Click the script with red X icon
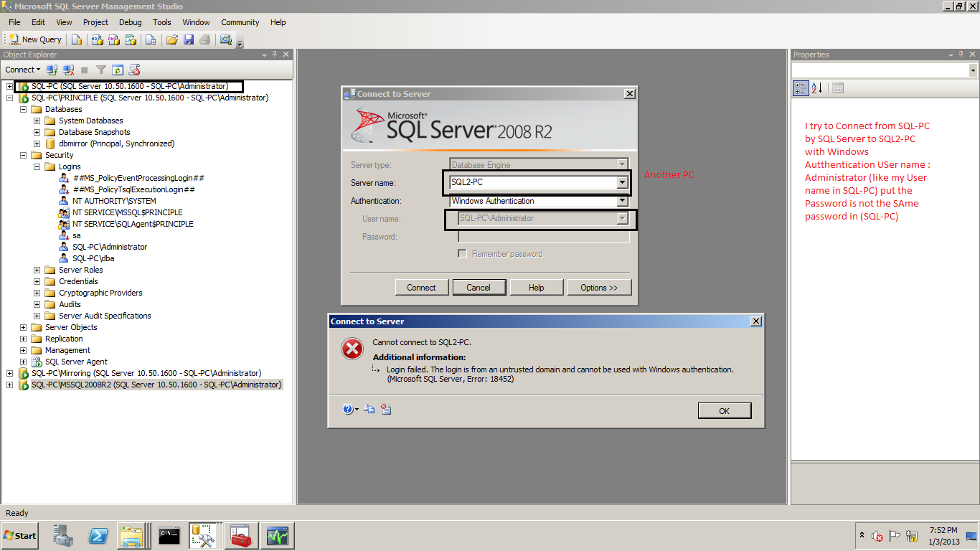 pyautogui.click(x=134, y=70)
